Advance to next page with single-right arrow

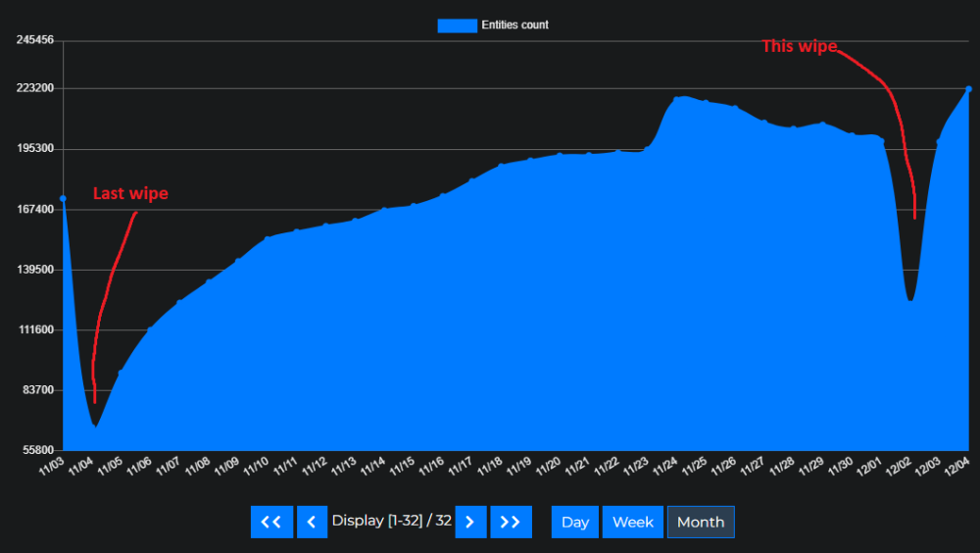(470, 522)
